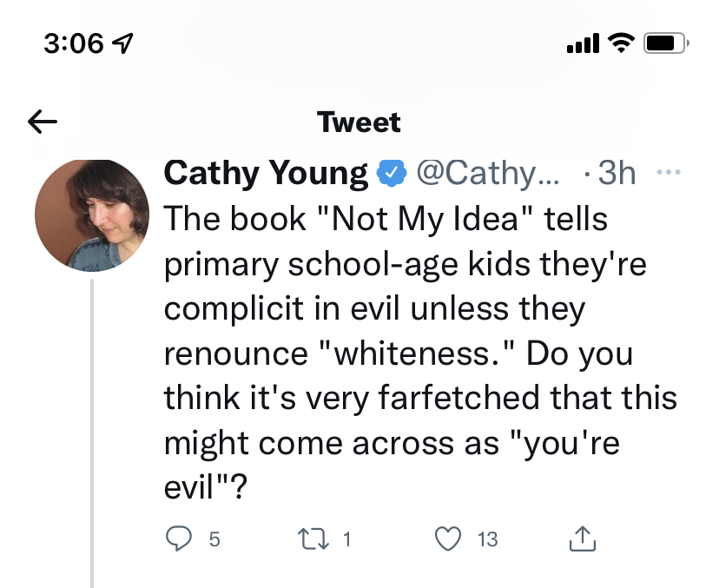Click the Tweet header title

click(359, 122)
